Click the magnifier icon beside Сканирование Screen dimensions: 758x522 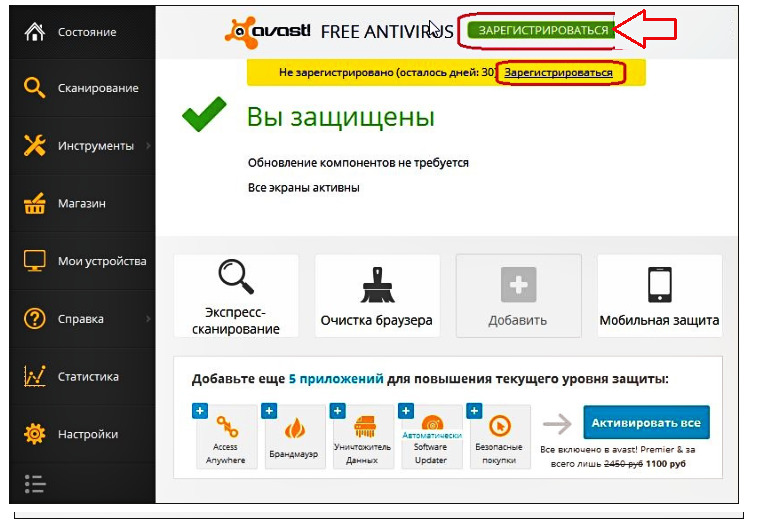tap(34, 88)
